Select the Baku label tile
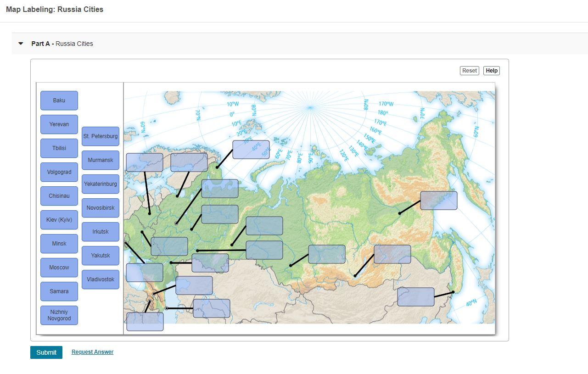The width and height of the screenshot is (588, 374). (x=59, y=100)
